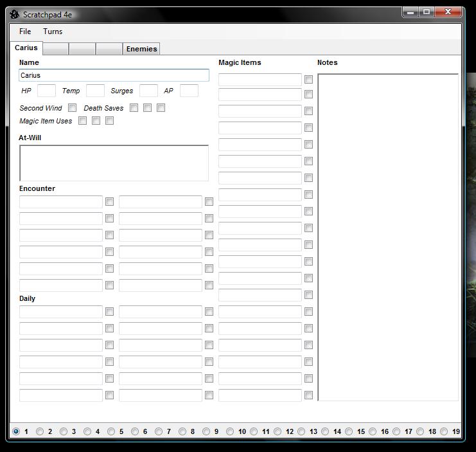Click the Name field containing Carius
This screenshot has width=476, height=452.
pos(114,75)
